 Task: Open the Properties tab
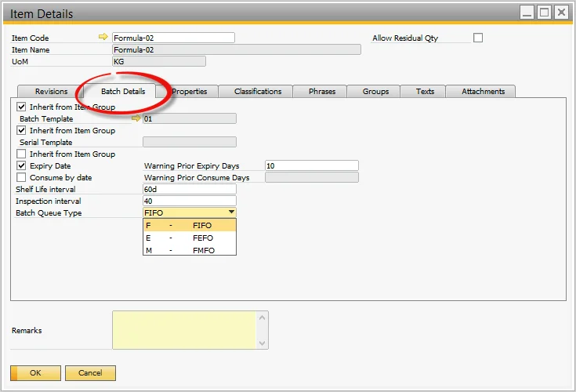point(189,92)
